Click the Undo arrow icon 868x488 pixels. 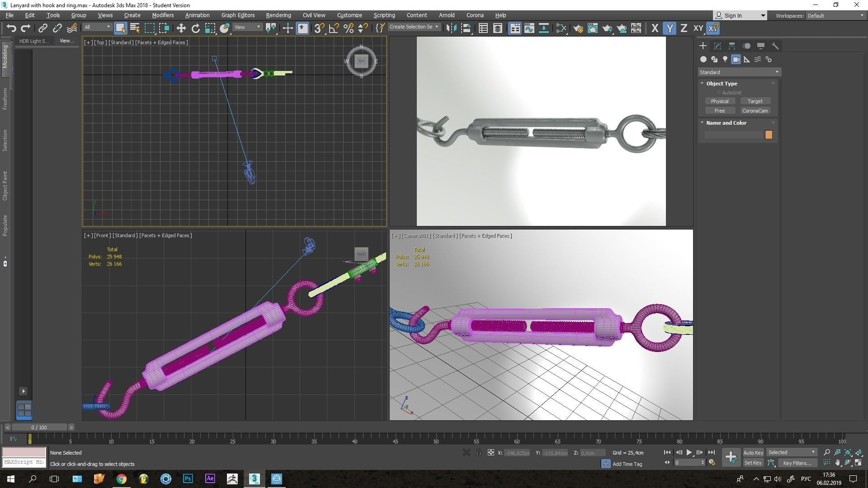[x=11, y=28]
